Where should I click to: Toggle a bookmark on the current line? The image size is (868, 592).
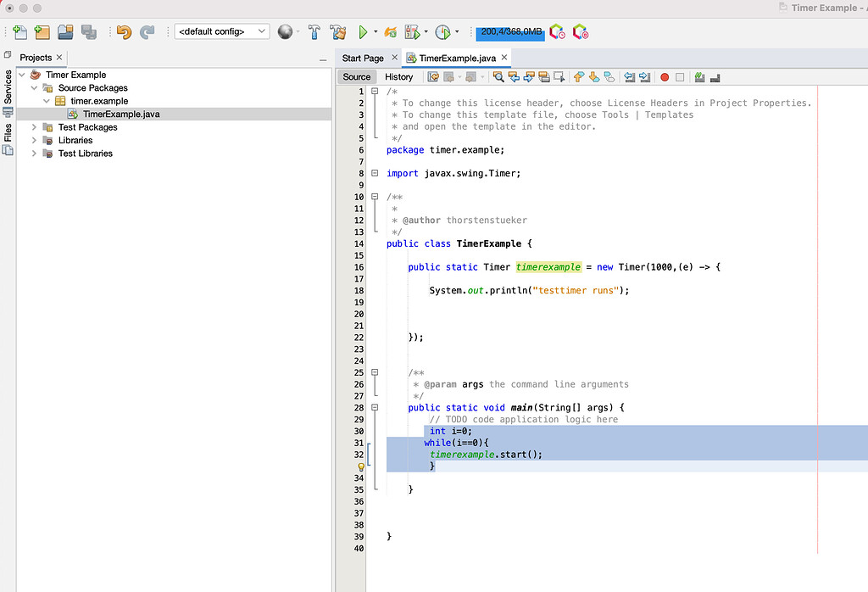607,76
